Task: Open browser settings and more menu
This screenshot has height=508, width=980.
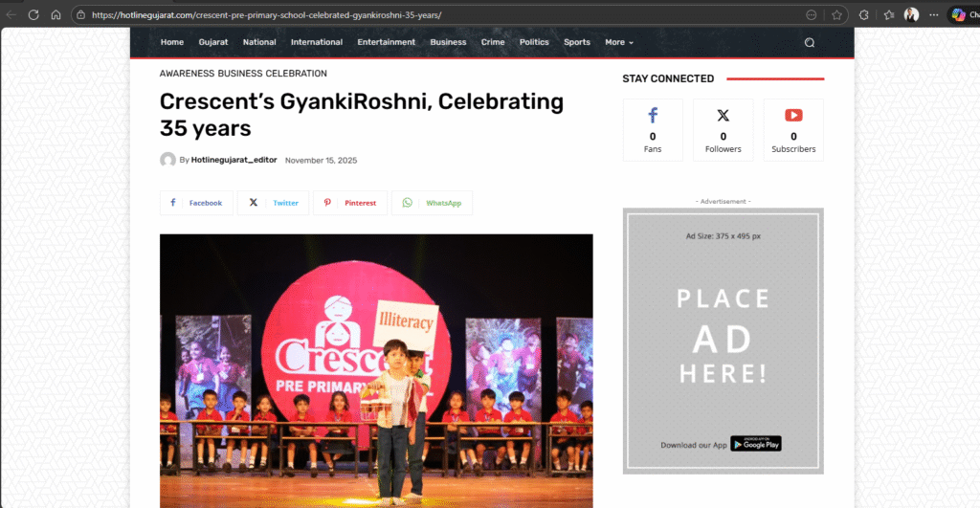Action: pyautogui.click(x=934, y=15)
